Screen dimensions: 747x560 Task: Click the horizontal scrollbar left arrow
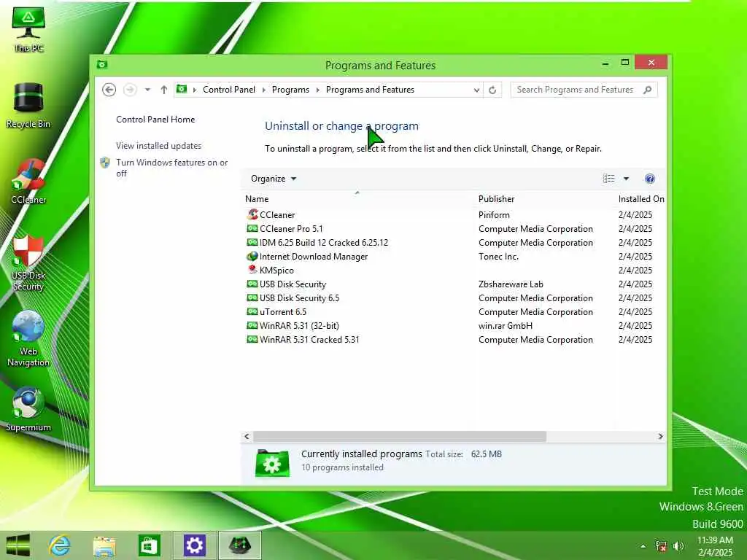(247, 436)
